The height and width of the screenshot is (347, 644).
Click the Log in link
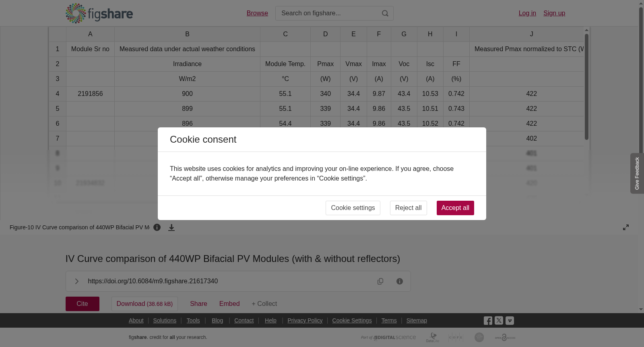click(527, 13)
